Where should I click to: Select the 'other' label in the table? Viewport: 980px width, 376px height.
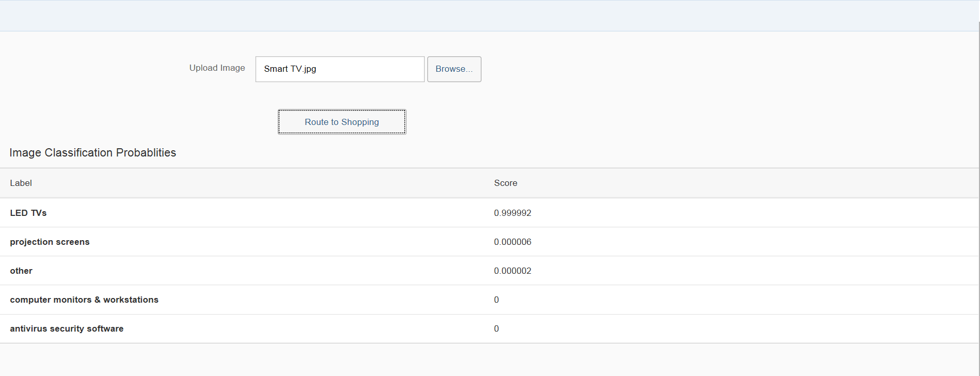pyautogui.click(x=21, y=271)
